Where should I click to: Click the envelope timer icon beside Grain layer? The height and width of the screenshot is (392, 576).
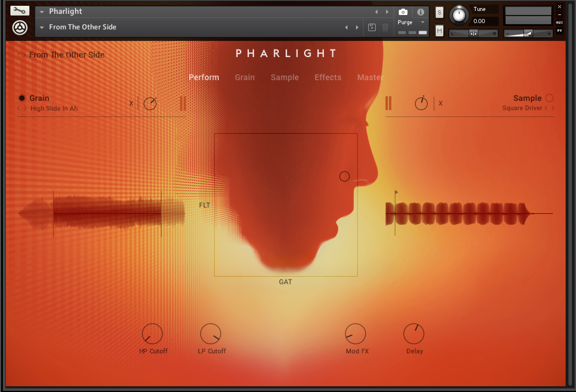150,104
